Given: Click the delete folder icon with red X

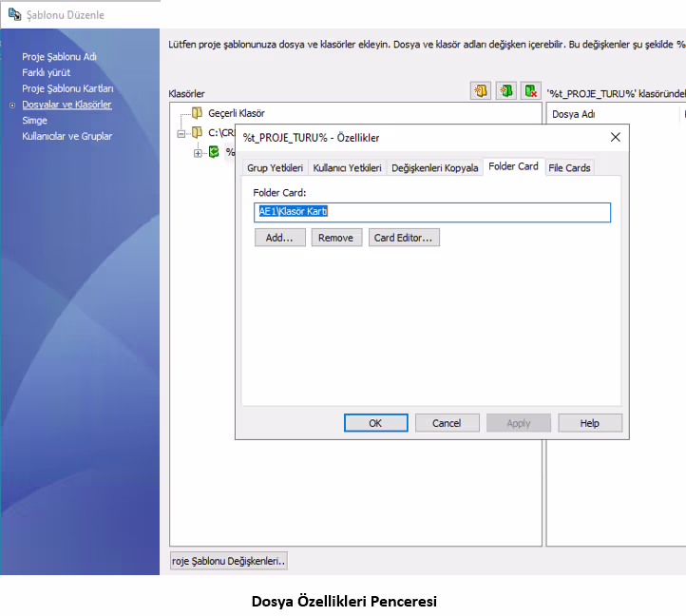Looking at the screenshot, I should coord(531,91).
